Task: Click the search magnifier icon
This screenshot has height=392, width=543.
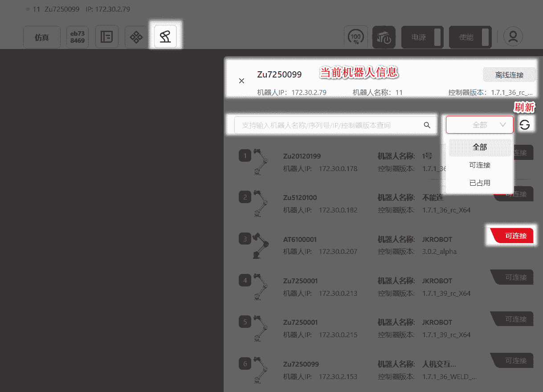Action: coord(427,125)
